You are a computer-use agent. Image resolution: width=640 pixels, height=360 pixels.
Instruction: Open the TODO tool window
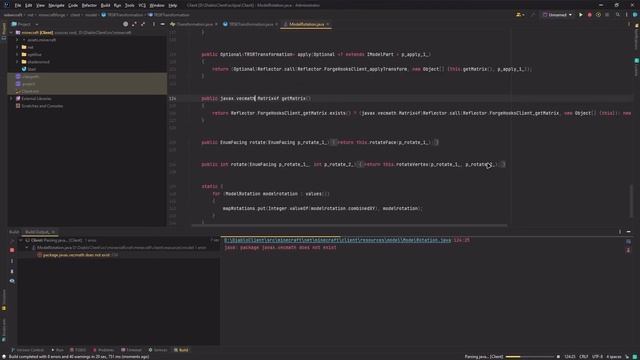(x=78, y=350)
